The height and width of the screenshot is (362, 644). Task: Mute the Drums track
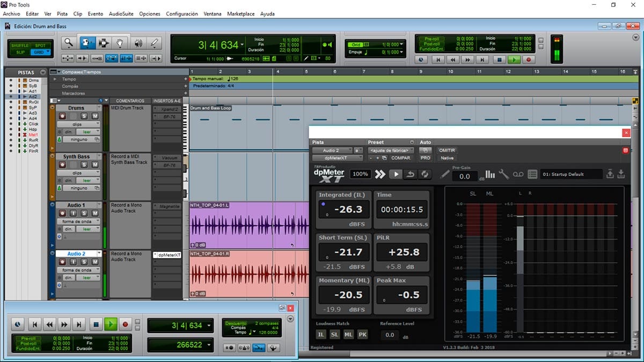95,116
